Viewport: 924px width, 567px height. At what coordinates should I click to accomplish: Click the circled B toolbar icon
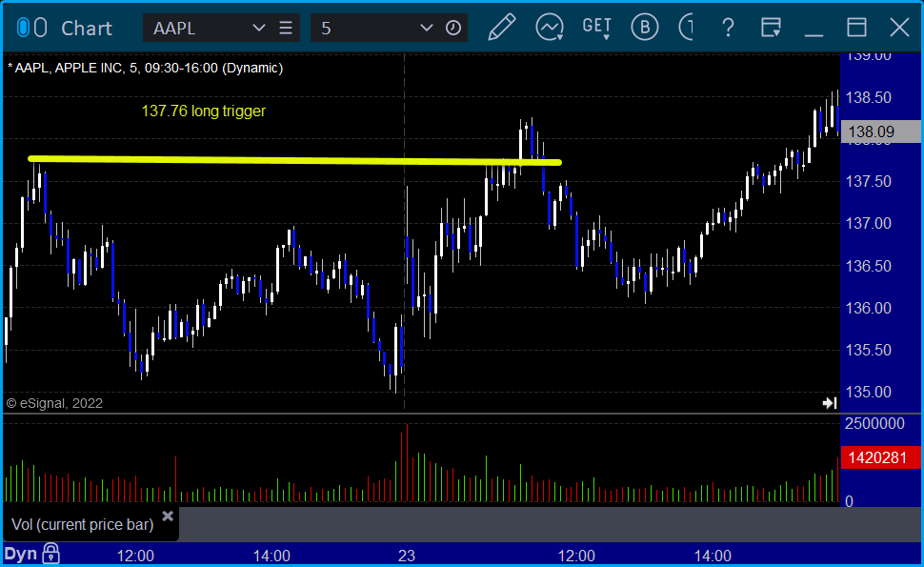pyautogui.click(x=645, y=27)
